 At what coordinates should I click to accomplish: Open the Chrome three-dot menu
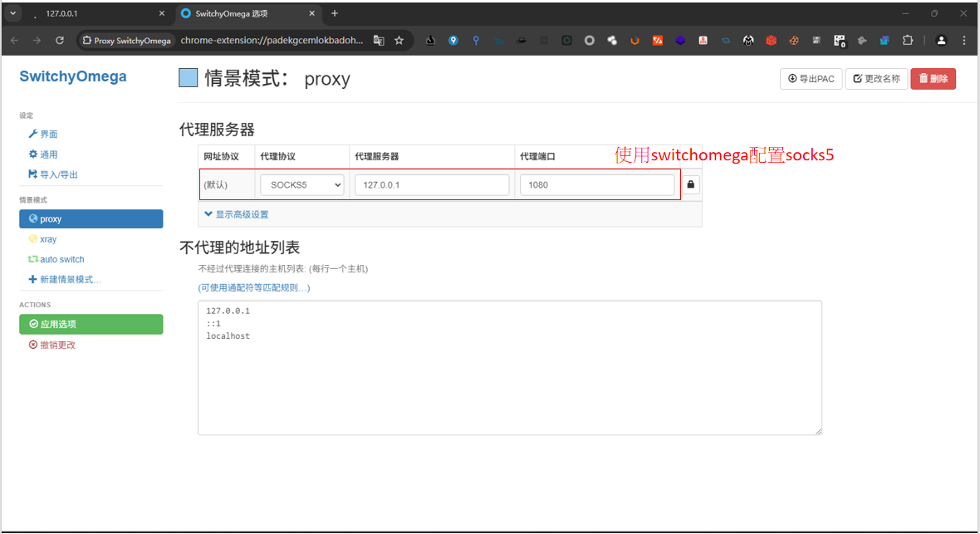coord(964,40)
